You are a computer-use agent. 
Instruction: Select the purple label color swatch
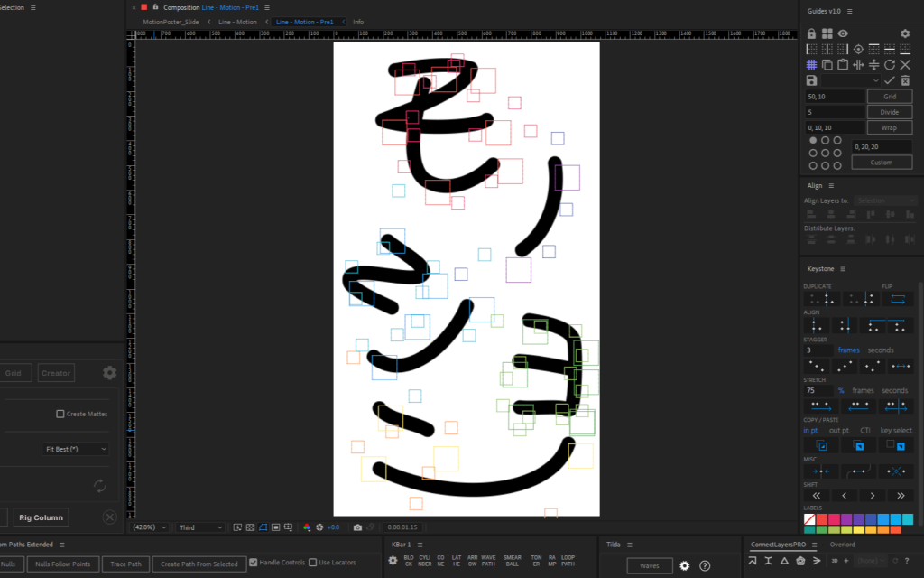(846, 519)
